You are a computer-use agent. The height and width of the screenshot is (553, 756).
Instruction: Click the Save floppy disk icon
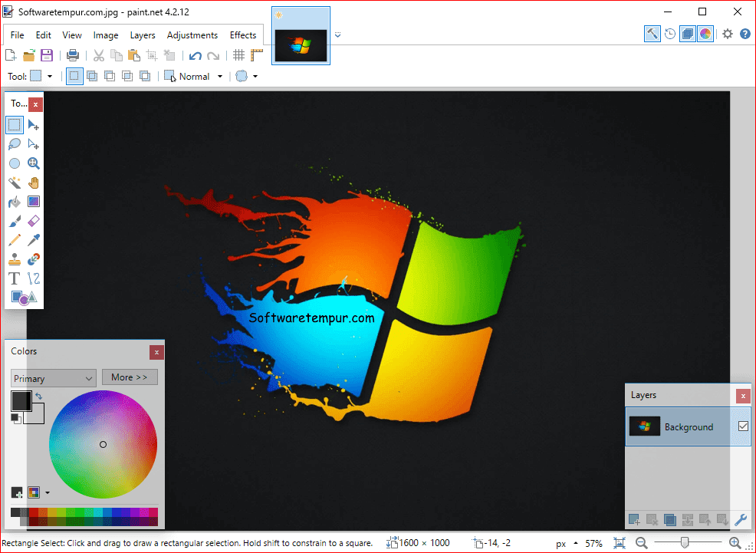pos(47,55)
